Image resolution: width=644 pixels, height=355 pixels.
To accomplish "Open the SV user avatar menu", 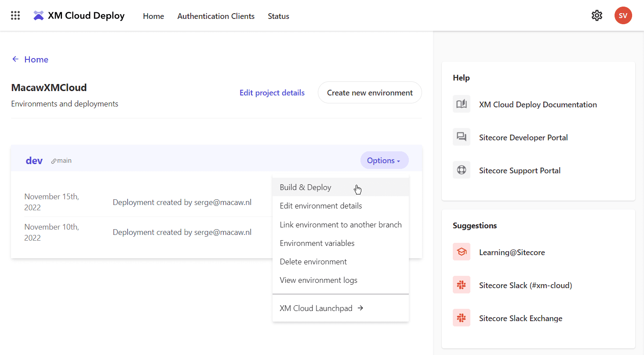I will [x=623, y=16].
